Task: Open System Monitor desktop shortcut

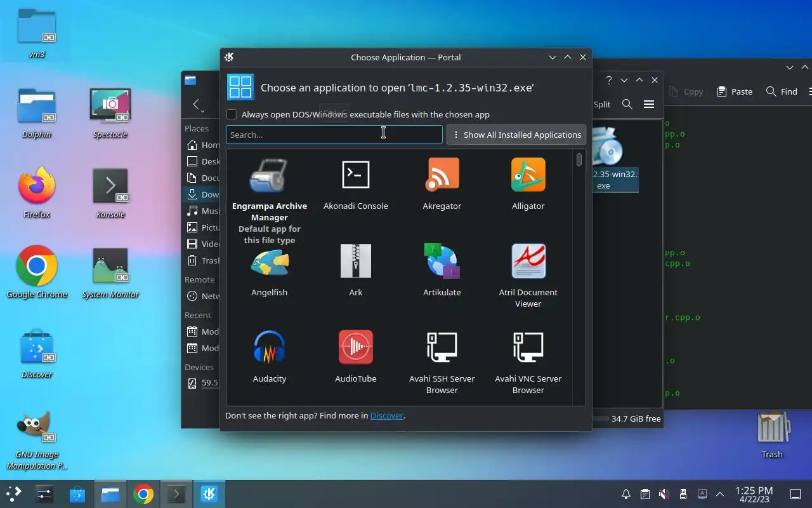Action: 110,273
